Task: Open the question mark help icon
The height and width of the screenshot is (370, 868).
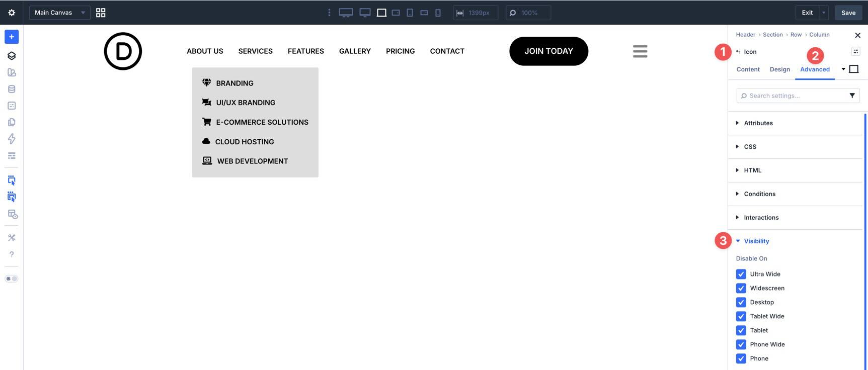Action: click(x=12, y=254)
